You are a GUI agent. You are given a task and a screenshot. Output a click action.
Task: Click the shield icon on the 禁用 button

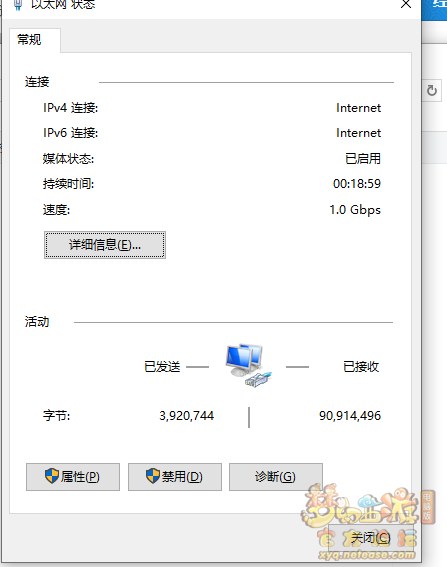[x=153, y=476]
